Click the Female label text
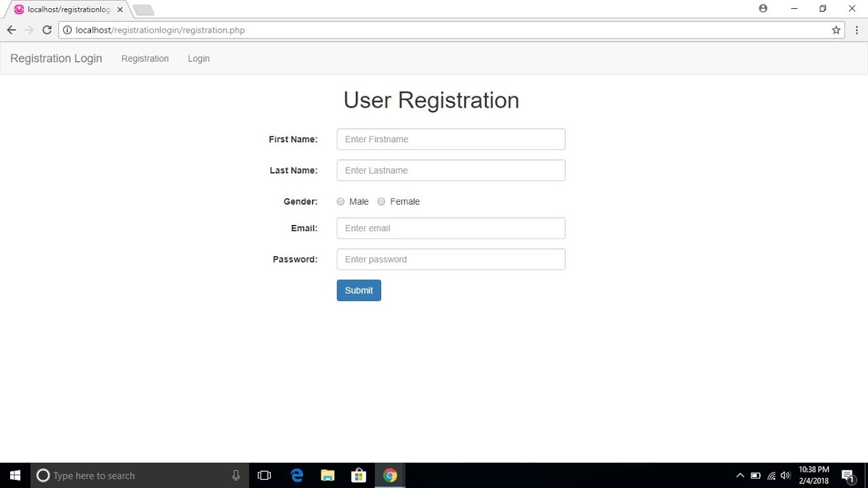The image size is (868, 488). click(405, 201)
